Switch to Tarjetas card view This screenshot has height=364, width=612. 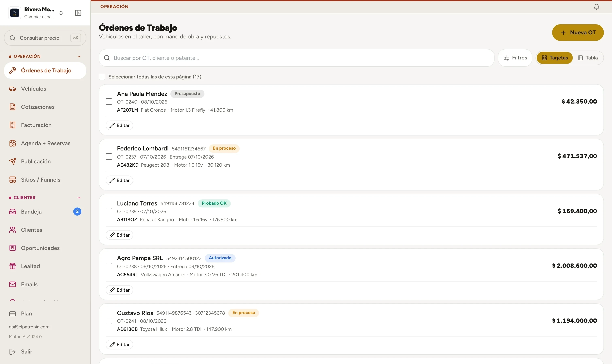(x=555, y=58)
